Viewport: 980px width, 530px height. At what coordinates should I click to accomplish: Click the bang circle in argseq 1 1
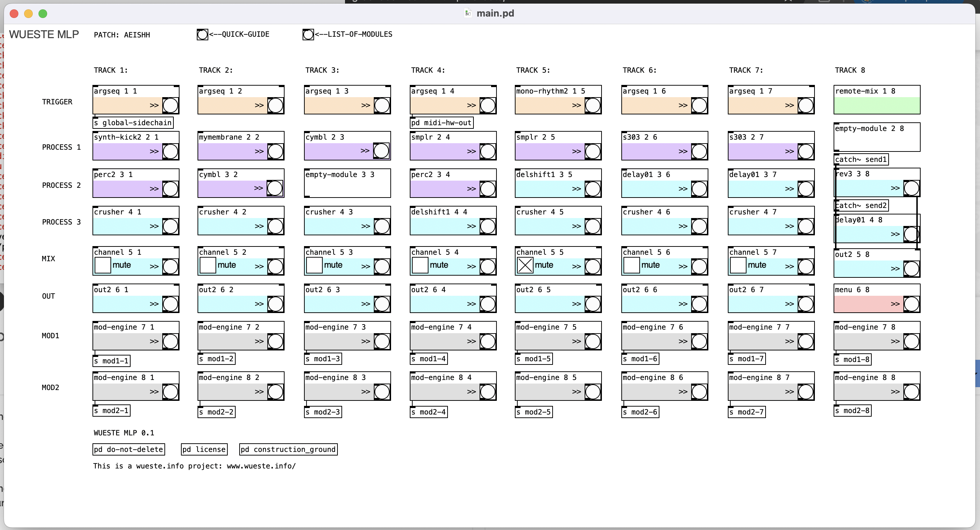tap(171, 105)
